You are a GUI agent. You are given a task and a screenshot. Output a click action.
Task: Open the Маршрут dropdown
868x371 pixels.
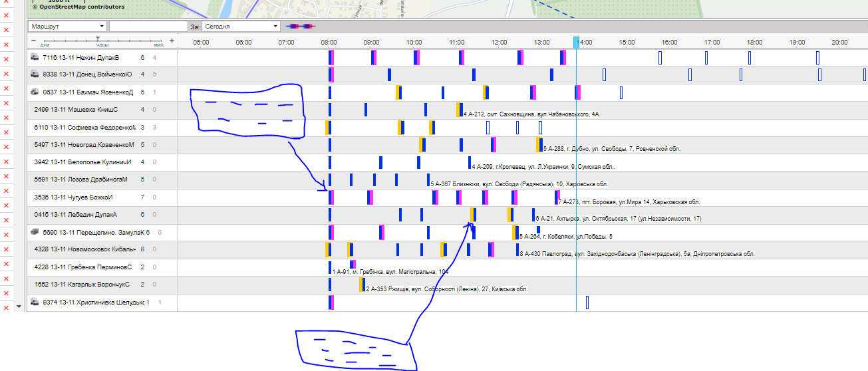coord(67,27)
